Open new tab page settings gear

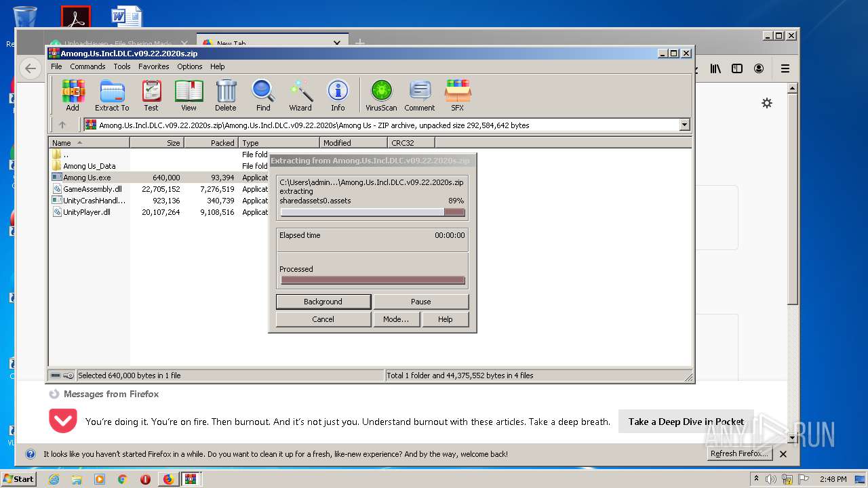click(x=767, y=103)
